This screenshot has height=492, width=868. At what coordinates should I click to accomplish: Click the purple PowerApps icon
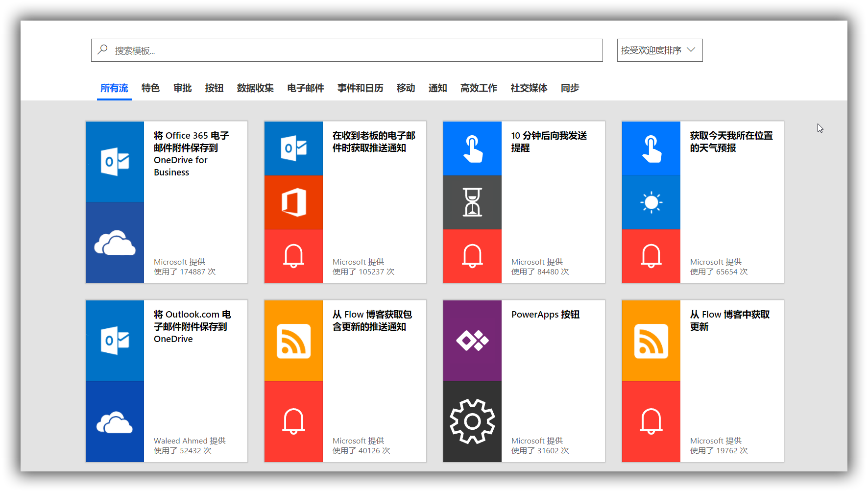472,341
